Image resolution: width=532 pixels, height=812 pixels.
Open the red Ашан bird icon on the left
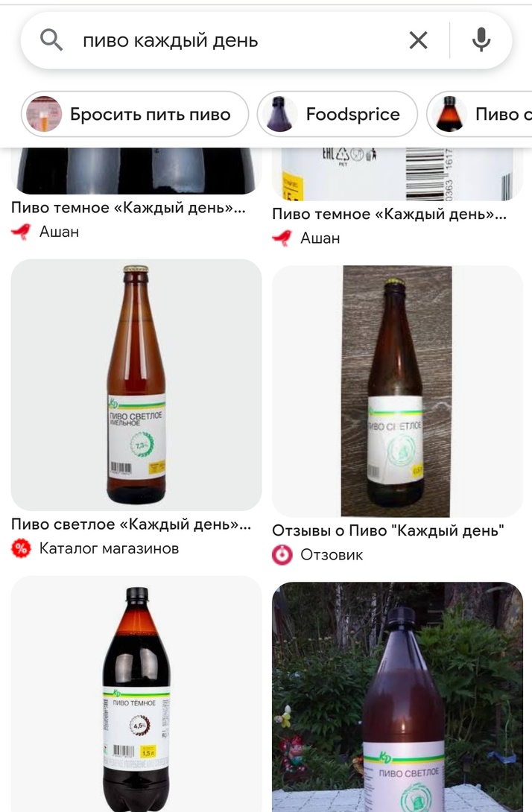point(22,232)
